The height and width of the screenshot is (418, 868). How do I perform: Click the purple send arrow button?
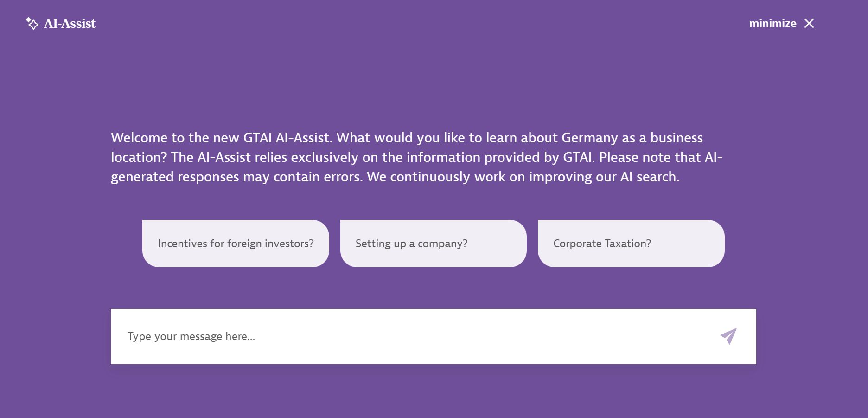(728, 336)
